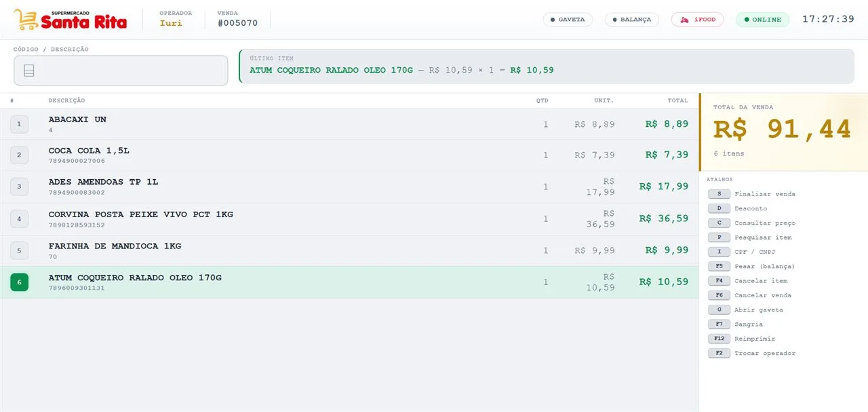Click the sale number #005070

pos(237,23)
